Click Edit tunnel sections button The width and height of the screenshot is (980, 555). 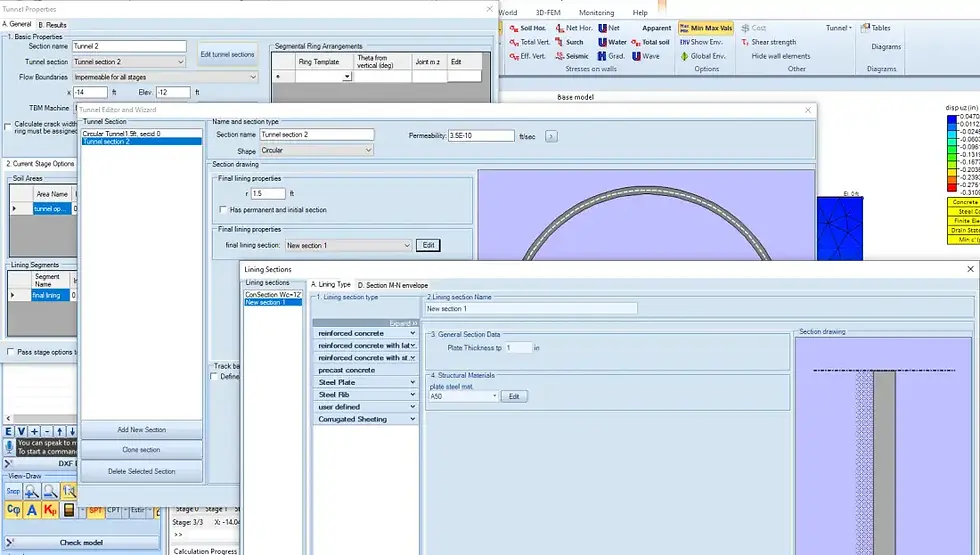point(228,54)
